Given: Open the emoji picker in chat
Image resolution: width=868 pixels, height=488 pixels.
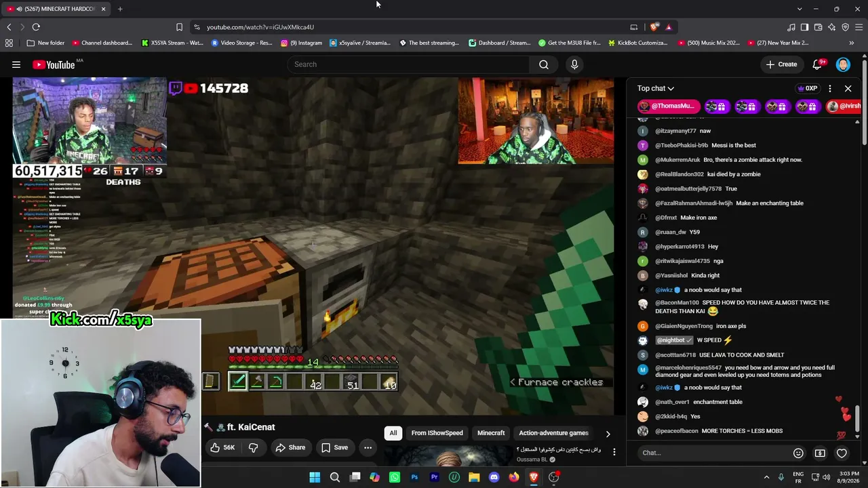Looking at the screenshot, I should coord(798,453).
